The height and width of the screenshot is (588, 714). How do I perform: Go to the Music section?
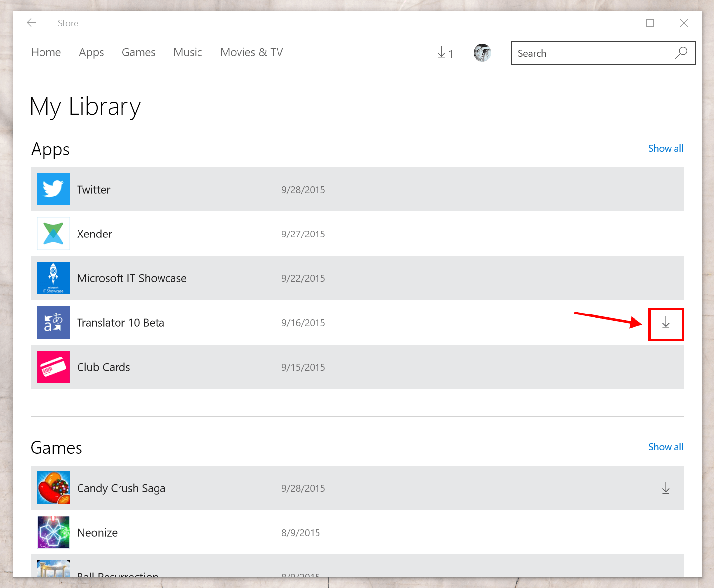188,52
